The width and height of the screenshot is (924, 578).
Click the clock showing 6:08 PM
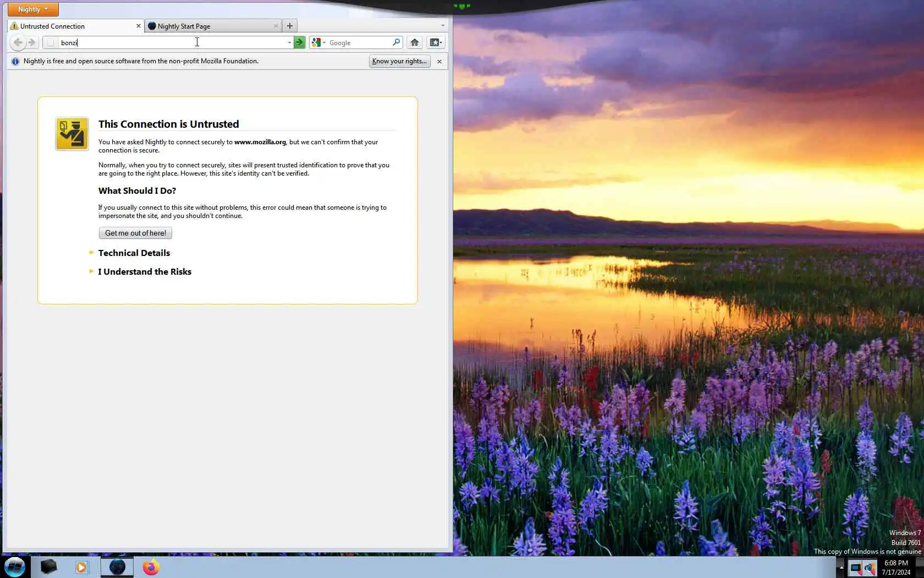pos(896,568)
